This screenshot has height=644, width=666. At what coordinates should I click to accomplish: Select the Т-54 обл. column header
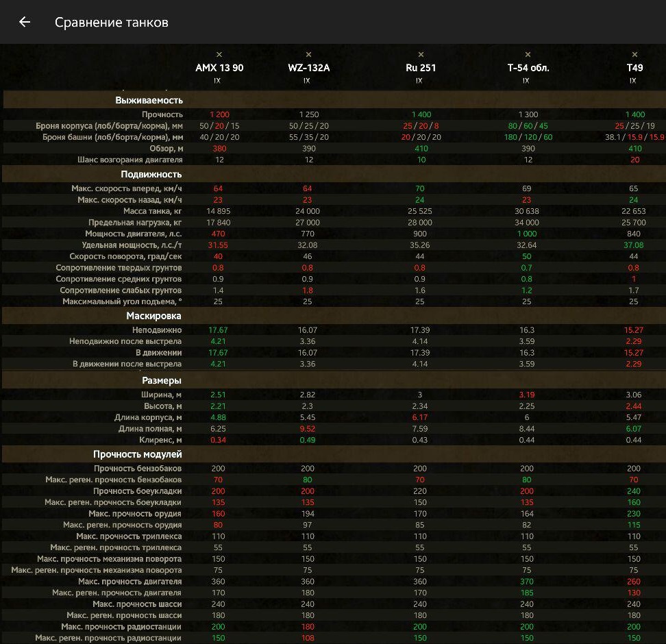click(528, 68)
